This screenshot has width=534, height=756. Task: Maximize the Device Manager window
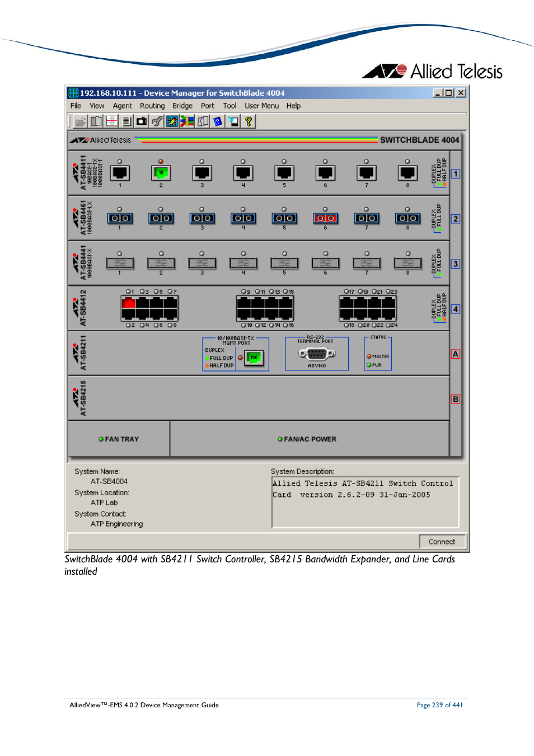coord(449,93)
